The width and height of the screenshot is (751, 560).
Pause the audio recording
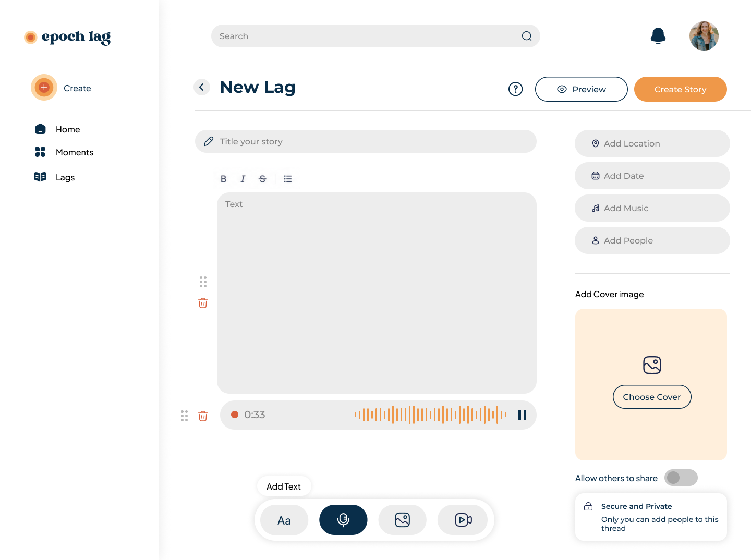(x=522, y=415)
